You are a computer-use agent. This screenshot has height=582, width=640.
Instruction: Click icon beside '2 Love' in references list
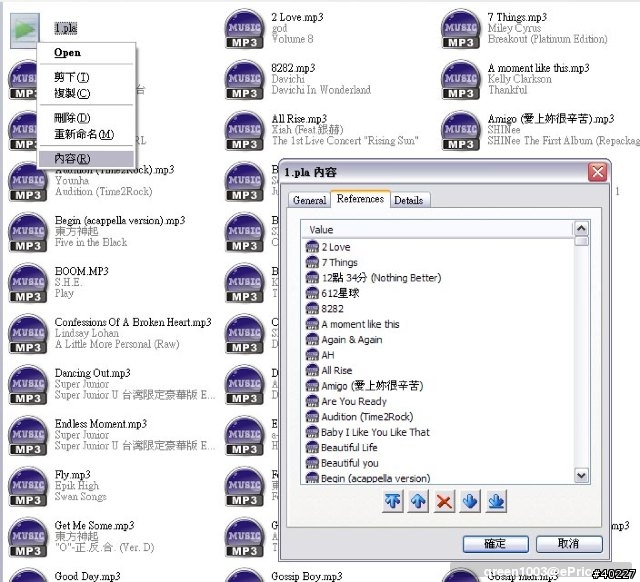[312, 247]
